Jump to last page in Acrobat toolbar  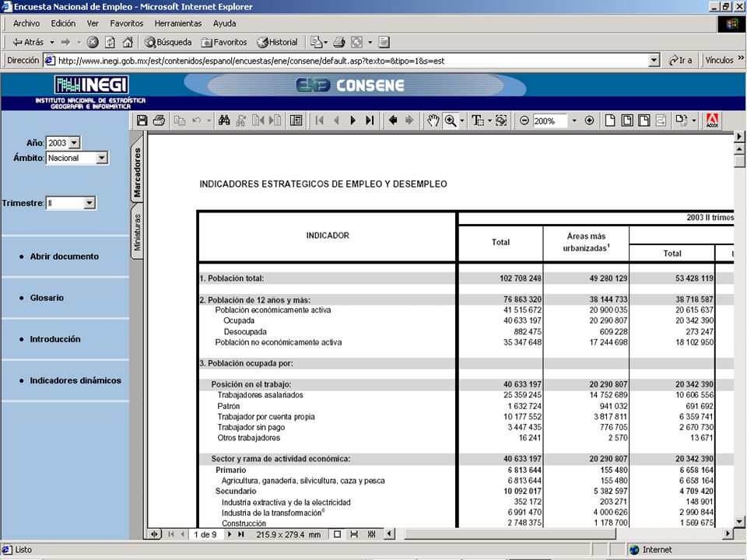click(370, 121)
